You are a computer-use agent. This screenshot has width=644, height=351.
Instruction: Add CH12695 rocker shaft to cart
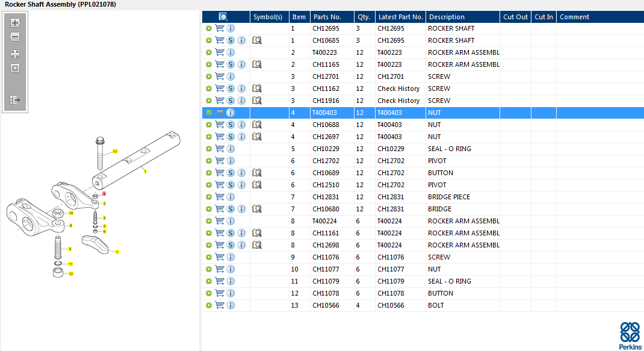coord(220,28)
